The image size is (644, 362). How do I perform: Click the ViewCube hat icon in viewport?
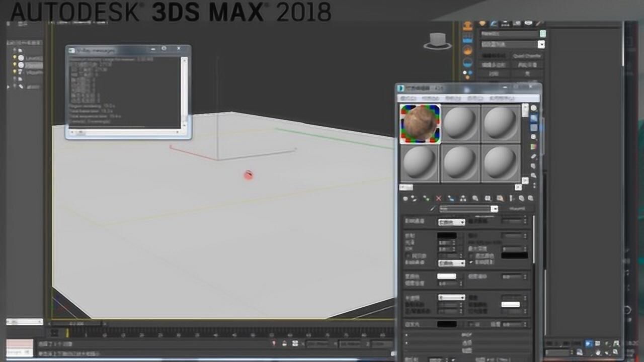click(437, 41)
